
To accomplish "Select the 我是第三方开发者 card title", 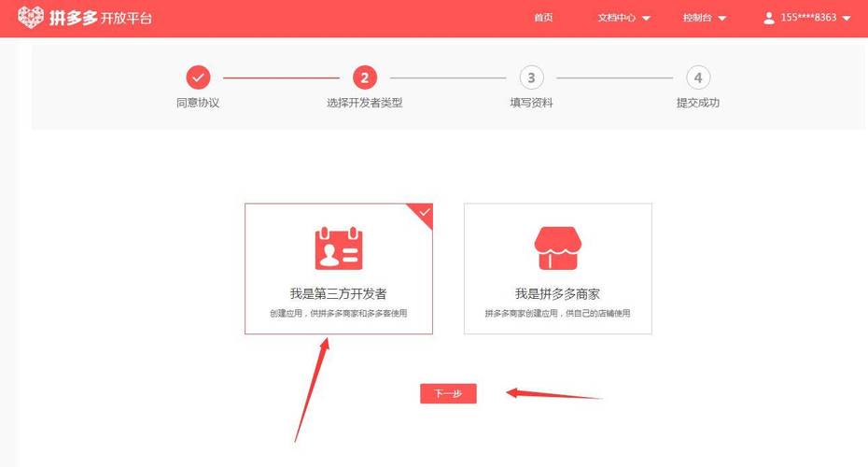I will 338,293.
